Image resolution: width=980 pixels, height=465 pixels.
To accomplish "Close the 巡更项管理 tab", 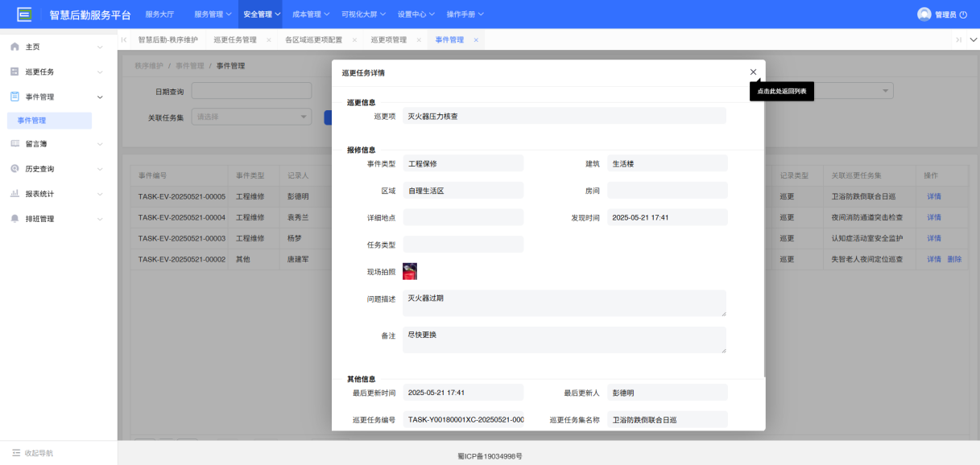I will [419, 39].
